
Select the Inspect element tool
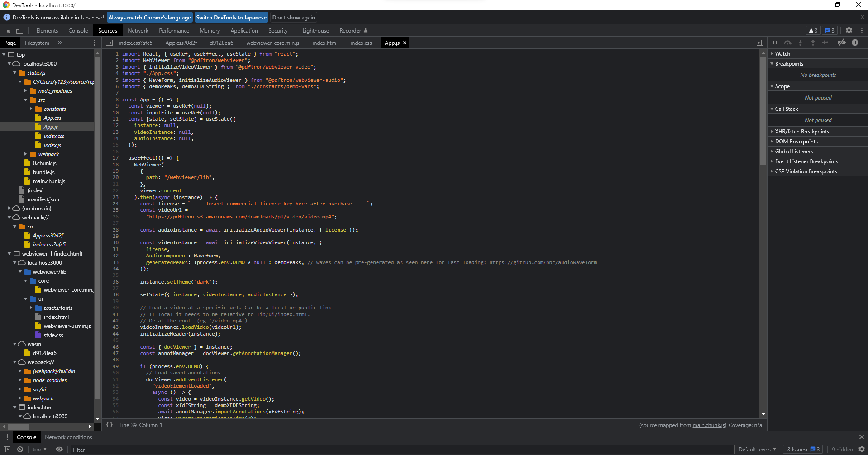pos(7,30)
